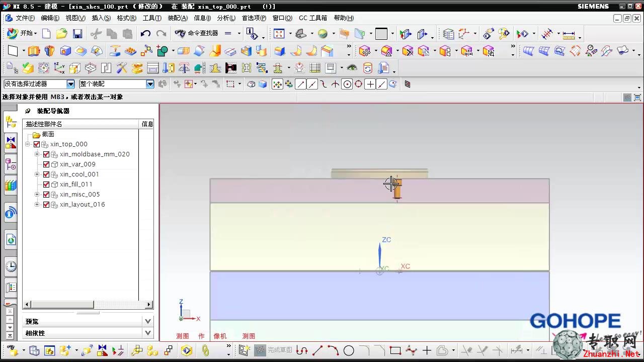Click the navigator horizontal scrollbar left arrow
The height and width of the screenshot is (362, 644).
click(x=28, y=305)
